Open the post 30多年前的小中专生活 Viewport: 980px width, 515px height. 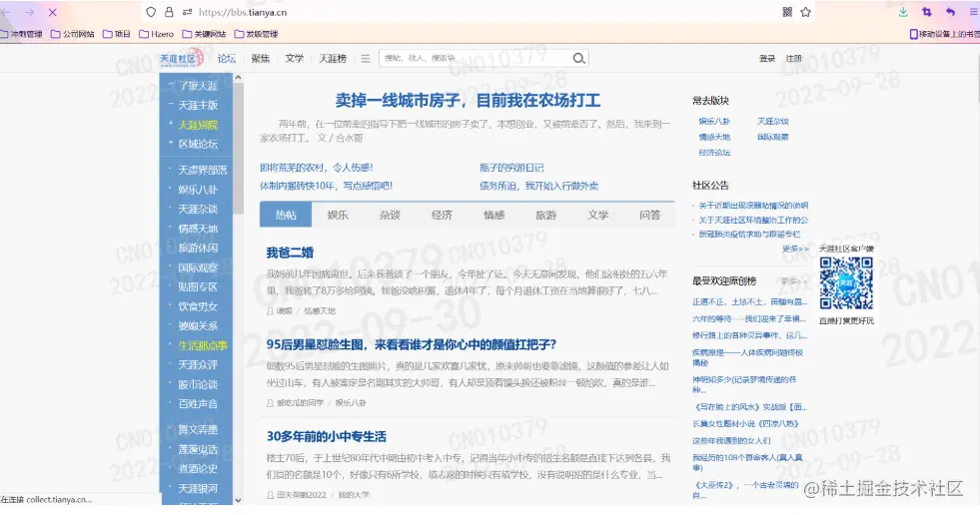coord(327,436)
